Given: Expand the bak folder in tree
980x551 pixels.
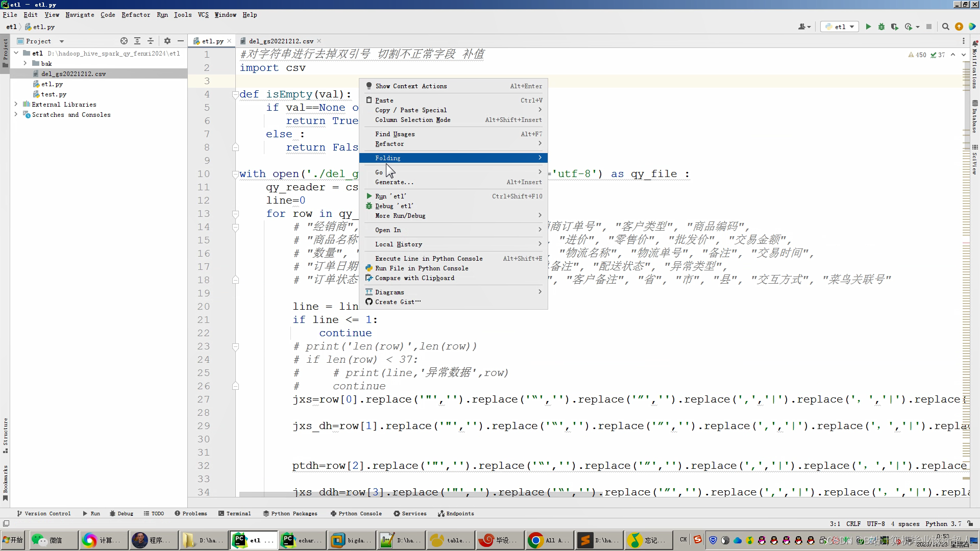Looking at the screenshot, I should pyautogui.click(x=25, y=63).
